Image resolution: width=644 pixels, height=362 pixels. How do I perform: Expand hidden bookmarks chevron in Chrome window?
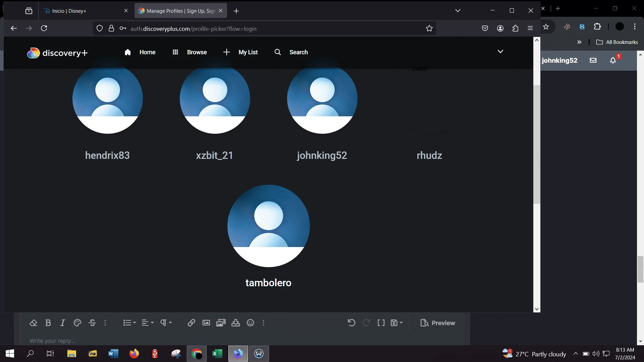coord(579,42)
